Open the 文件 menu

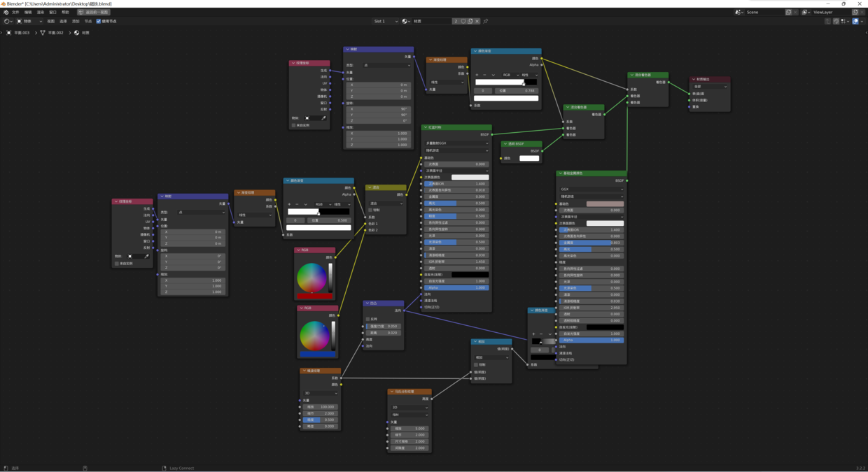[15, 12]
